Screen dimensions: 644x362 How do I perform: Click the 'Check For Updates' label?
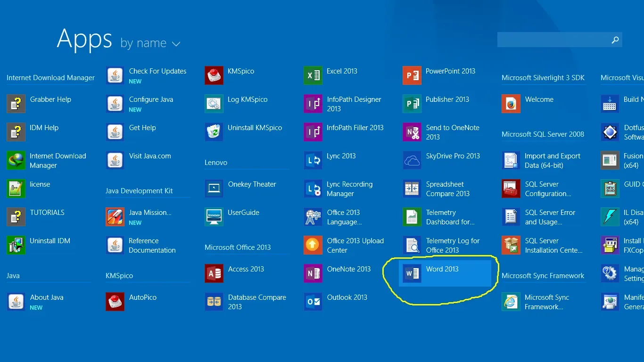(157, 71)
